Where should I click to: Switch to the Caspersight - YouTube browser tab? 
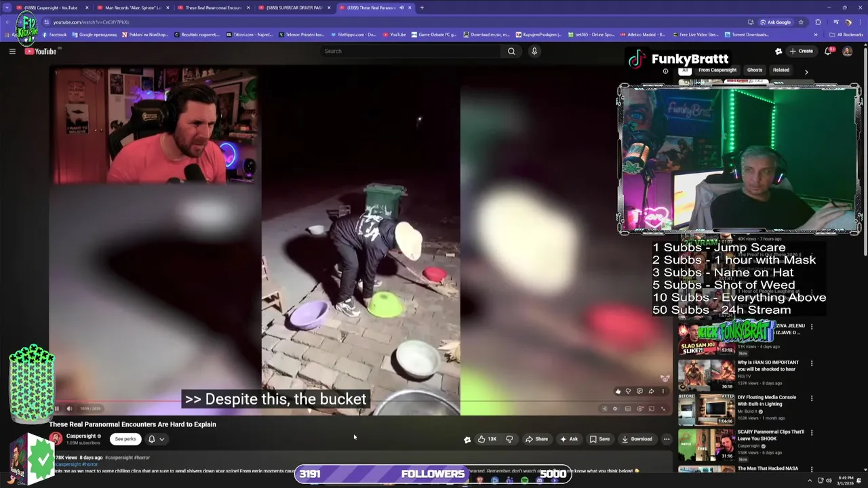click(52, 7)
